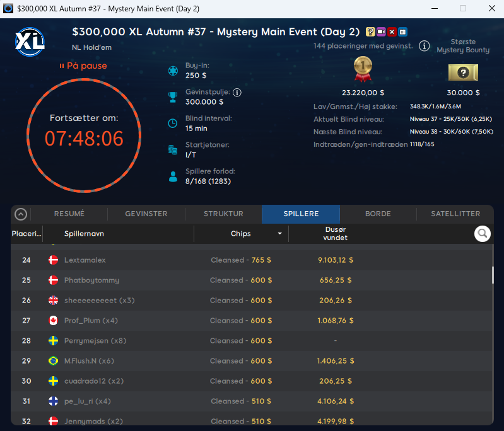Select player Lextamalex row

pos(252,260)
